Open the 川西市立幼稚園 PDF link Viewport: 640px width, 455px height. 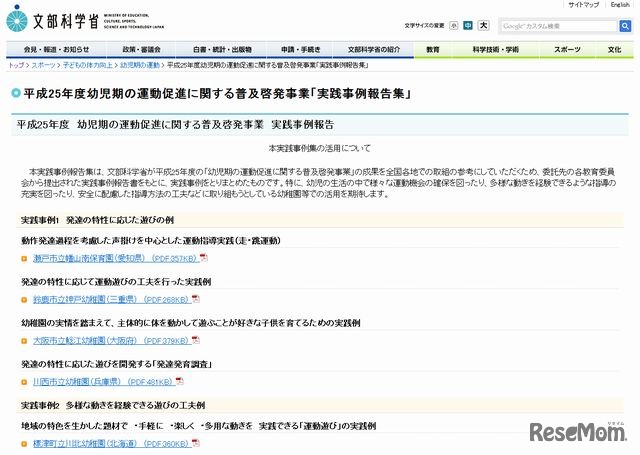(104, 382)
